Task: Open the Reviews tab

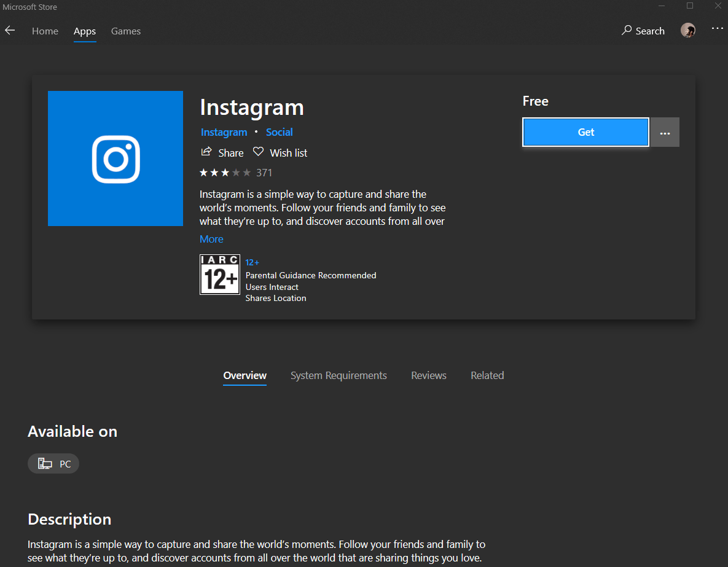Action: (429, 375)
